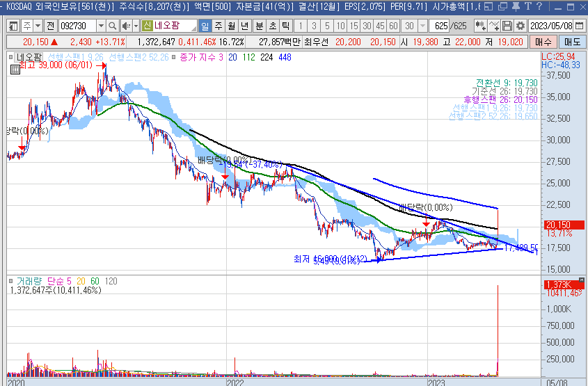Open help with the question mark icon
This screenshot has height=386, width=588.
coord(539,6)
